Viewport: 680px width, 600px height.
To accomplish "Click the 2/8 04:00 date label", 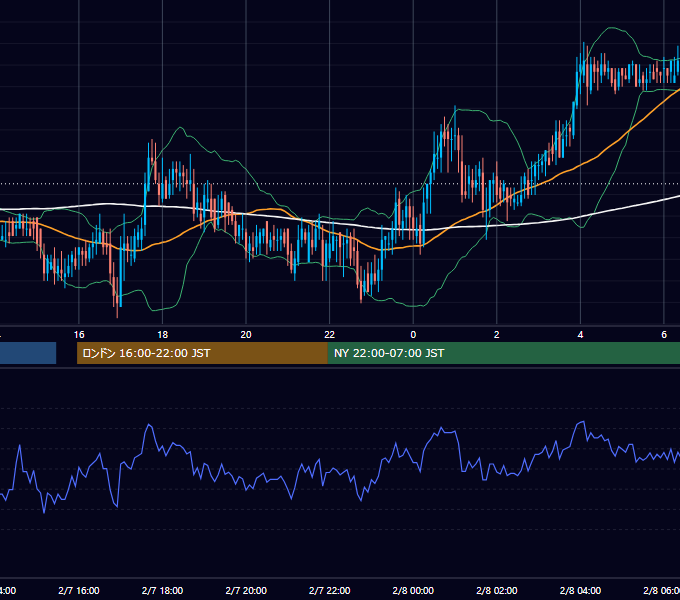I will click(x=580, y=590).
